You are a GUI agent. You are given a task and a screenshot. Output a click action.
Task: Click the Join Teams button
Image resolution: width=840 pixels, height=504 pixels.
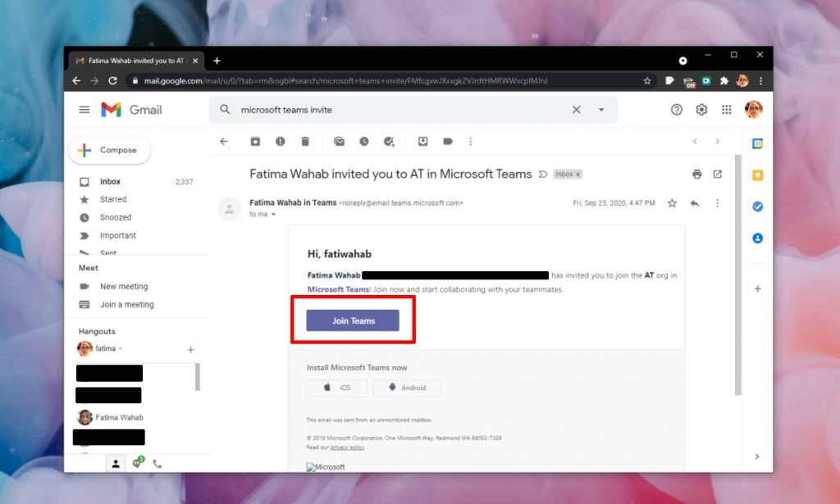click(x=352, y=320)
